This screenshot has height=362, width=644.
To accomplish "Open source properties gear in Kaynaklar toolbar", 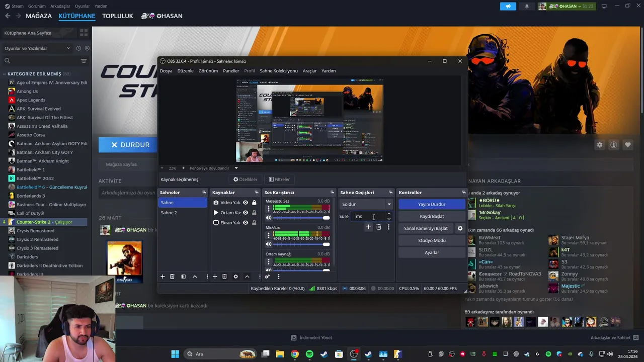I will tap(235, 277).
